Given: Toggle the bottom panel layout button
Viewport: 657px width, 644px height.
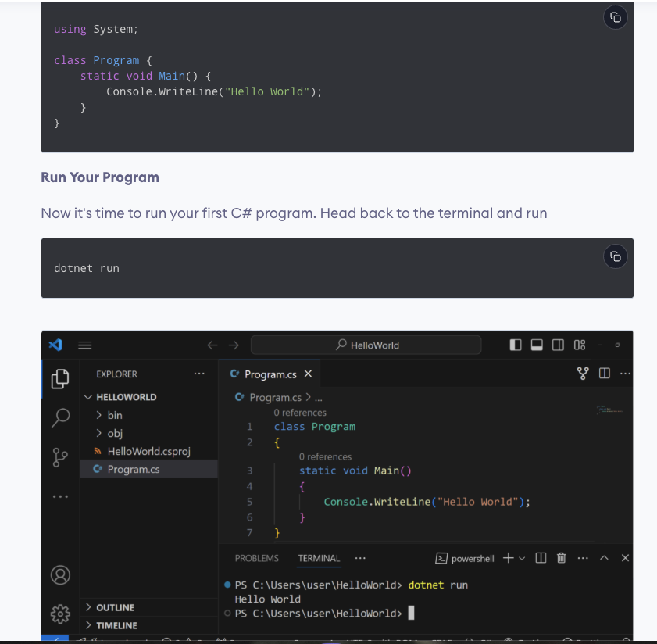Looking at the screenshot, I should [x=537, y=345].
